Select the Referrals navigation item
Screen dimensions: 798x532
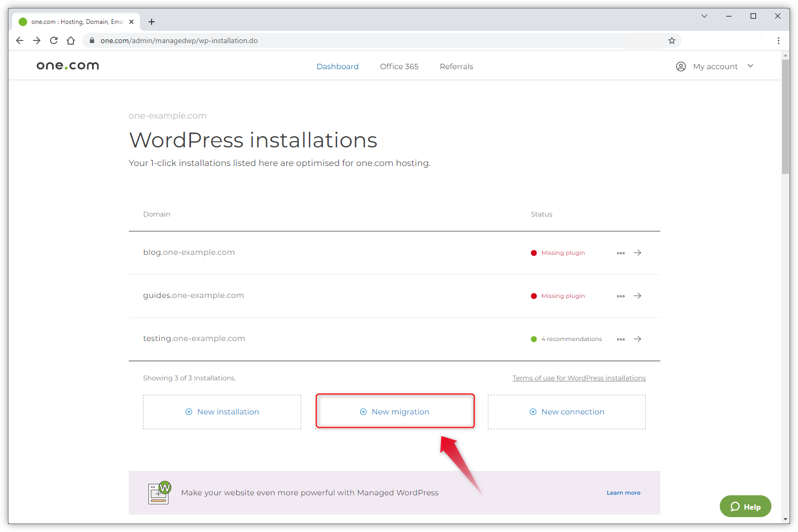(456, 66)
